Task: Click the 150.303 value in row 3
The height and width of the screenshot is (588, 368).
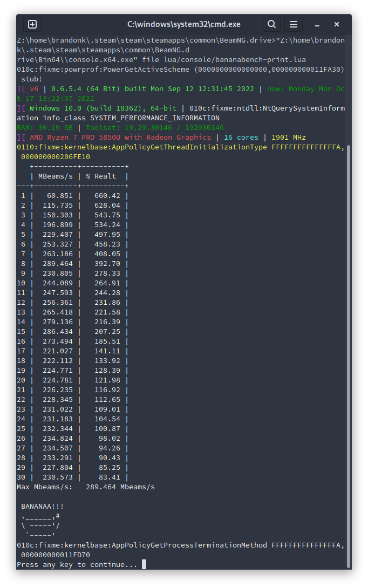Action: [x=58, y=215]
